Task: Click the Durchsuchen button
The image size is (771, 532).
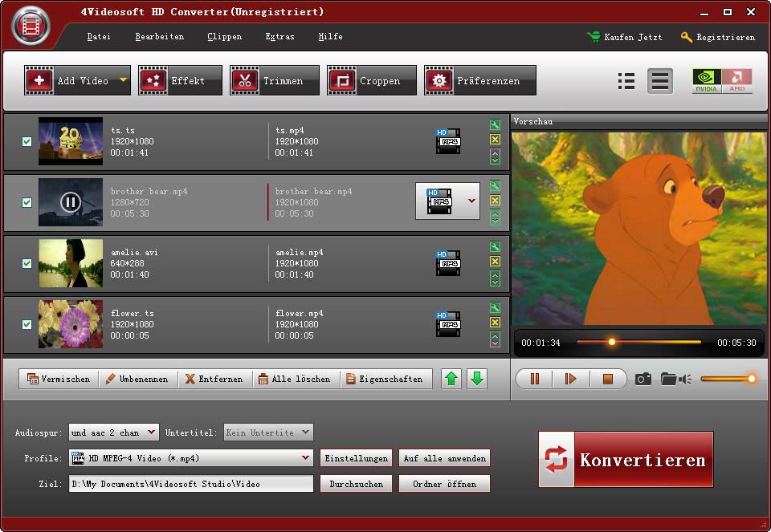Action: point(356,484)
